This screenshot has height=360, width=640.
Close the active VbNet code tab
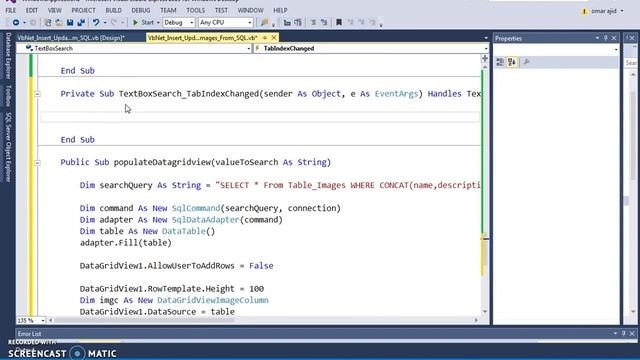274,38
